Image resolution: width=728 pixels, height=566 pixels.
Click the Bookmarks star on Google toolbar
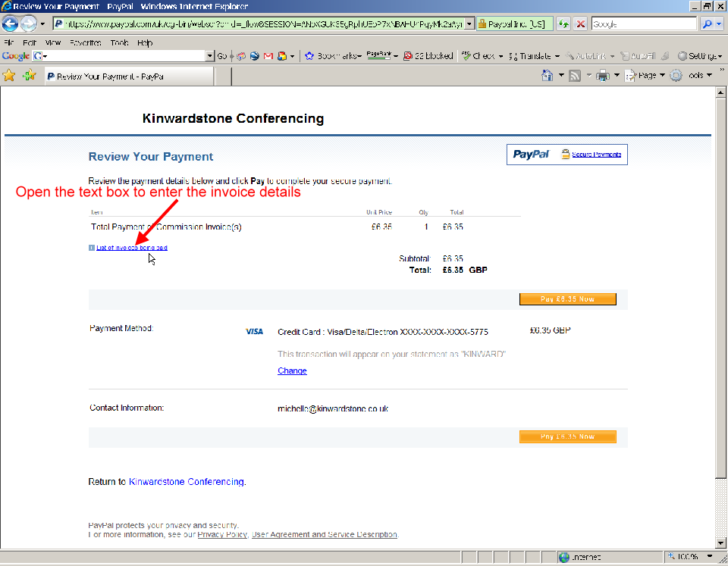pos(309,56)
